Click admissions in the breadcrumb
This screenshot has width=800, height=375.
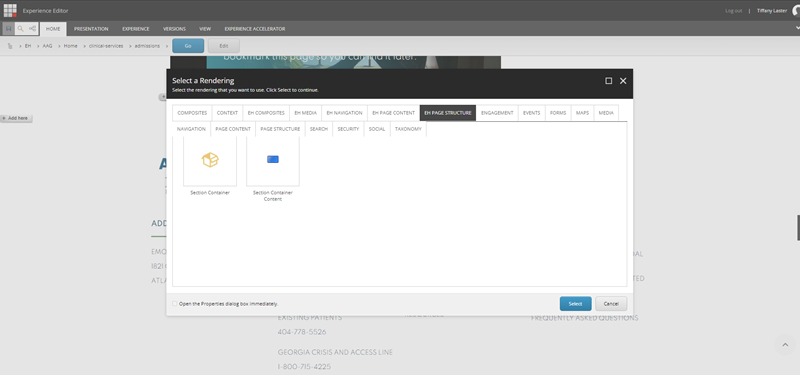(147, 46)
